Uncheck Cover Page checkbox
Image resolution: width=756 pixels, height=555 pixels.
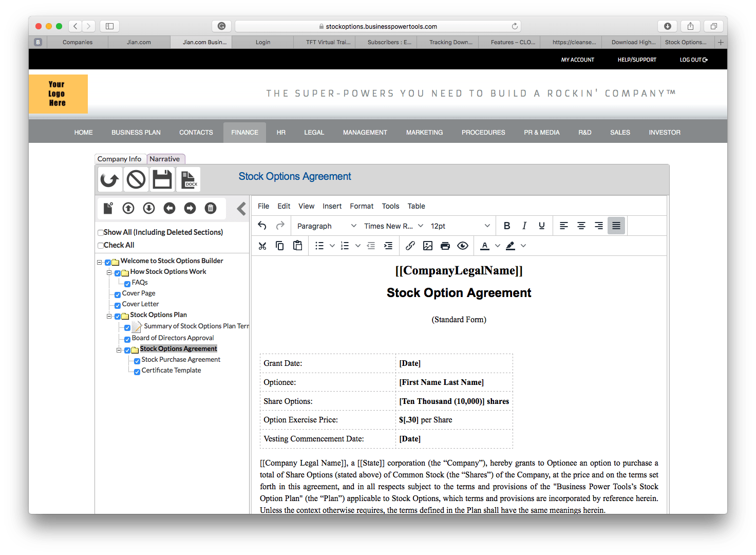click(x=118, y=294)
